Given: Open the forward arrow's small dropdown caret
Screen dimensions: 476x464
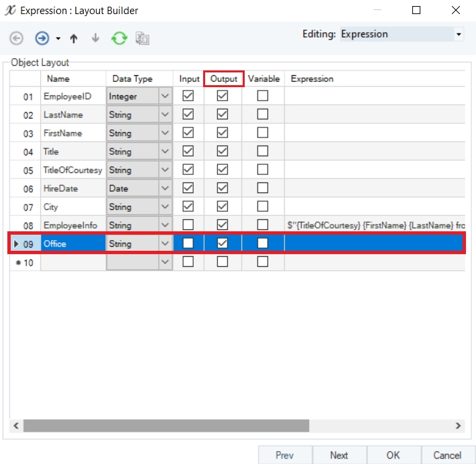Looking at the screenshot, I should [58, 39].
